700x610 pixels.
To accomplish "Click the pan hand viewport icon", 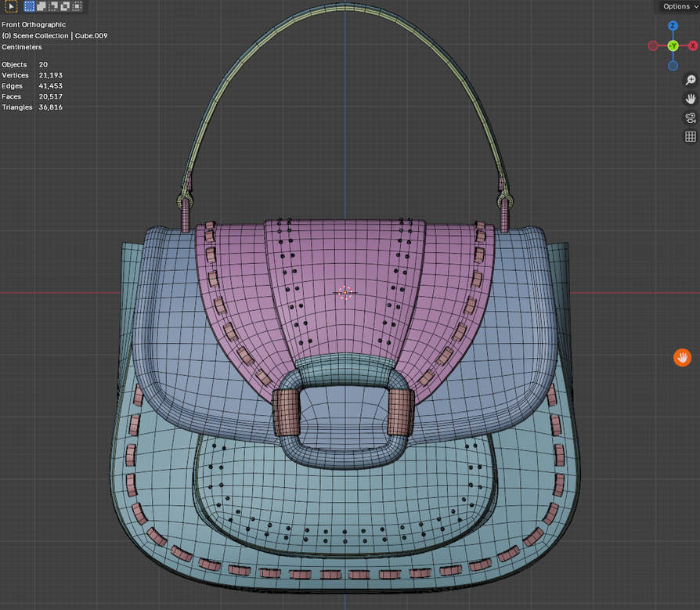I will click(691, 99).
